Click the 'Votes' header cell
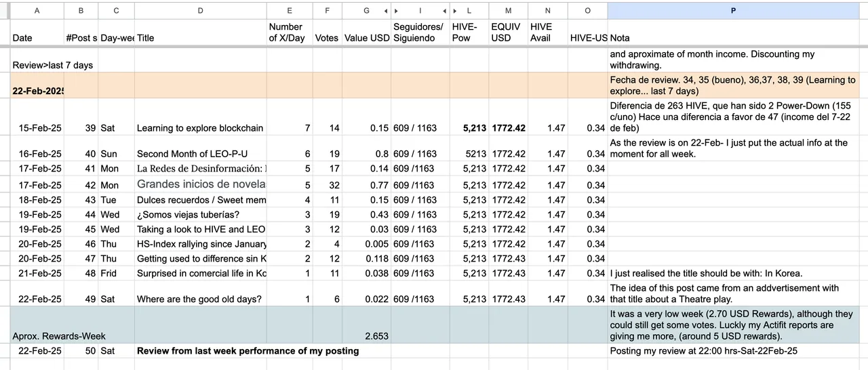The image size is (868, 370). (x=327, y=32)
